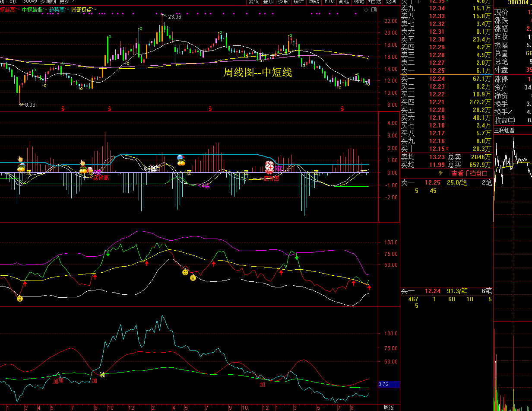
Task: Activate the 画线 drawing tool
Action: tap(313, 2)
